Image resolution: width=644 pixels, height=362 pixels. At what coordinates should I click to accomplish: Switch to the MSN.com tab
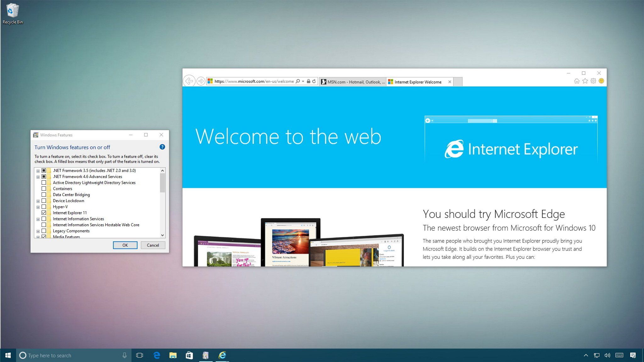pos(353,82)
